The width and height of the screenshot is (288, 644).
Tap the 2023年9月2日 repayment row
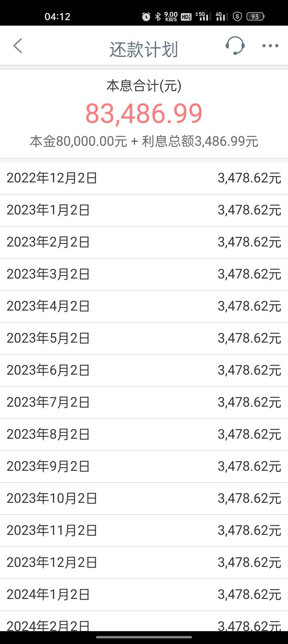coord(144,467)
